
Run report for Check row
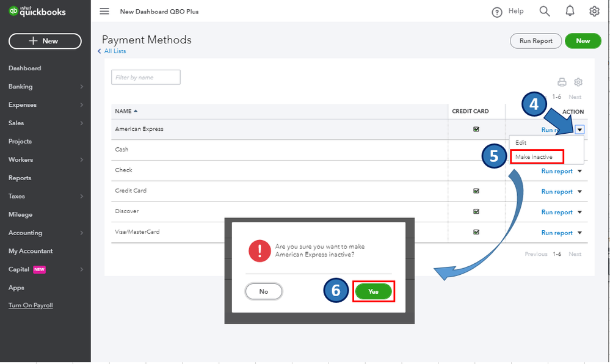tap(557, 171)
